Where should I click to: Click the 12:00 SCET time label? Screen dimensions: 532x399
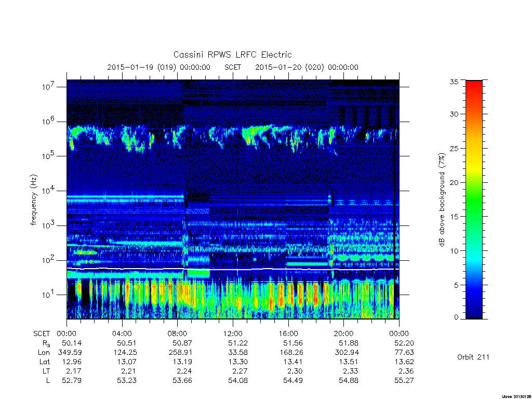tap(233, 334)
